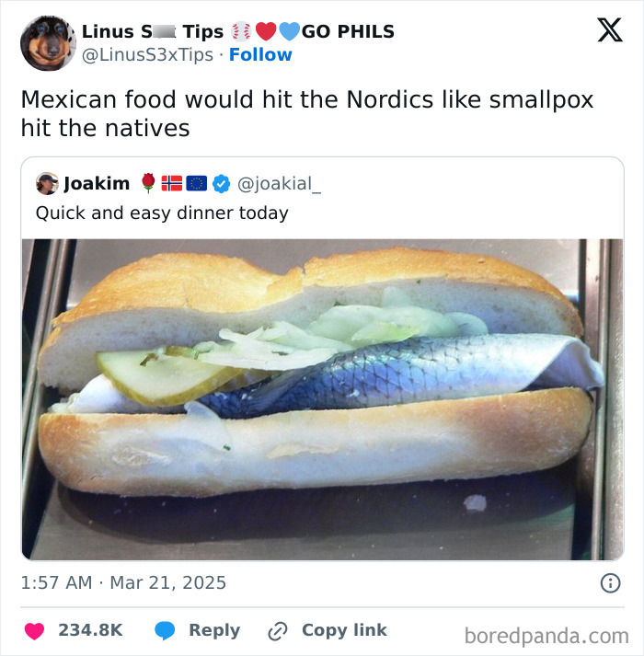Click the chain link copy icon
The height and width of the screenshot is (656, 644).
point(278,631)
